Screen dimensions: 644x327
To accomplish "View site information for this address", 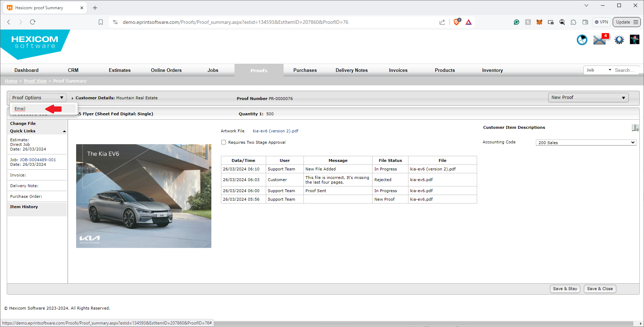I will (115, 22).
